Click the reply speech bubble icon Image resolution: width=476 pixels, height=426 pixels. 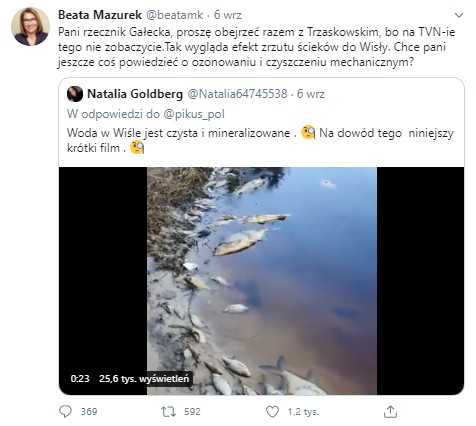(x=65, y=412)
